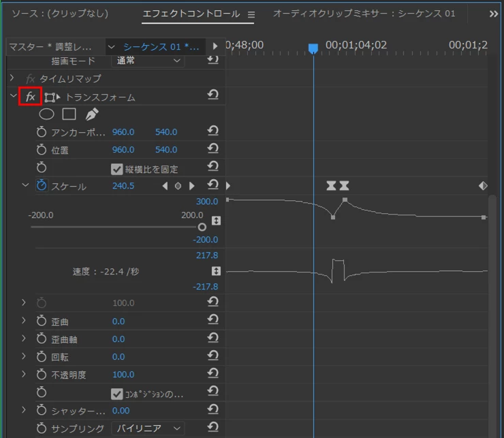Open the master clip dropdown arrow
Screen dimensions: 504x438
point(111,47)
